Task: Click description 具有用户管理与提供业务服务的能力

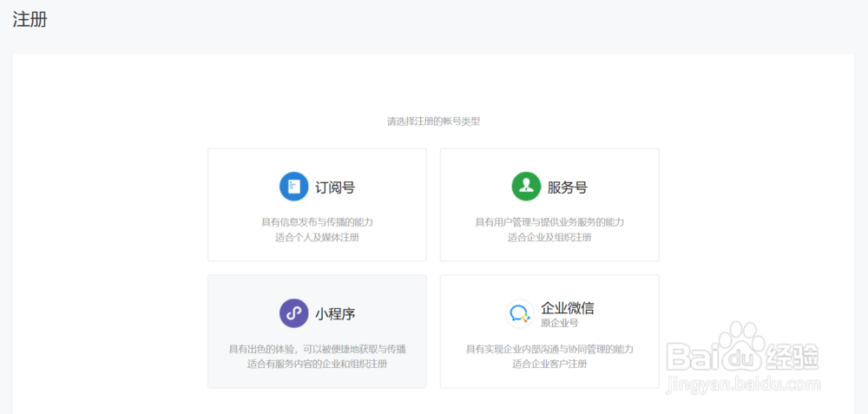Action: tap(549, 222)
